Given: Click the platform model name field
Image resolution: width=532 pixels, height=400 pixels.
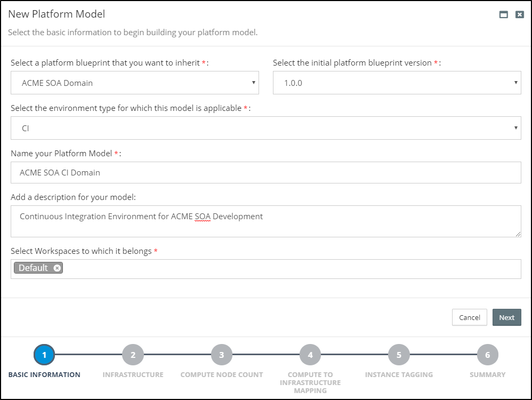Looking at the screenshot, I should tap(266, 172).
